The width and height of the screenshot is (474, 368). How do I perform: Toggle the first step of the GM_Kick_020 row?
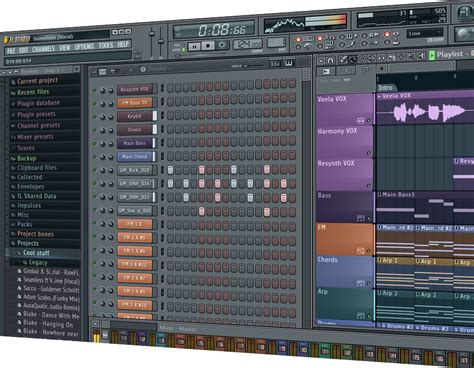pyautogui.click(x=170, y=170)
